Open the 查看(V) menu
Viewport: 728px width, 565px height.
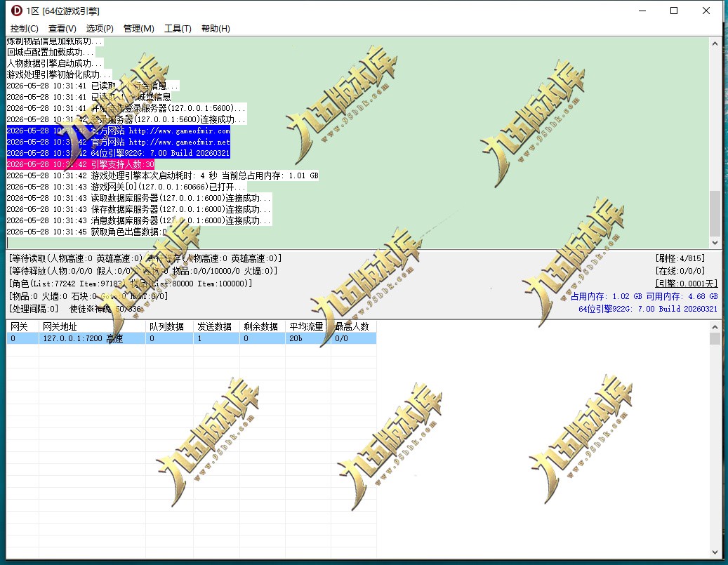click(62, 28)
